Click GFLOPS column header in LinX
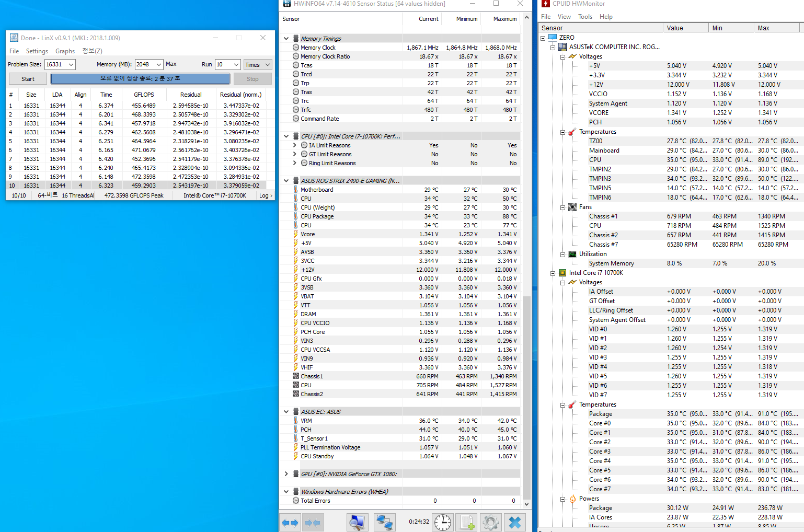Viewport: 804px width, 532px height. (x=144, y=95)
